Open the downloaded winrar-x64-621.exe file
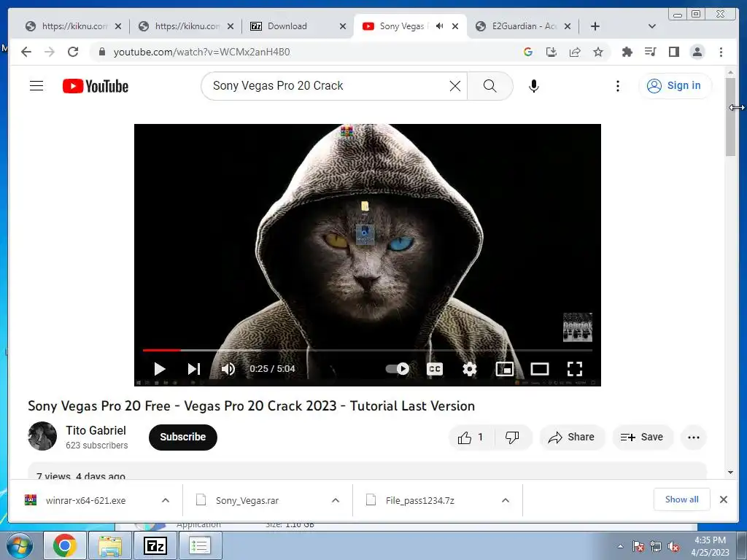This screenshot has width=747, height=560. point(86,500)
